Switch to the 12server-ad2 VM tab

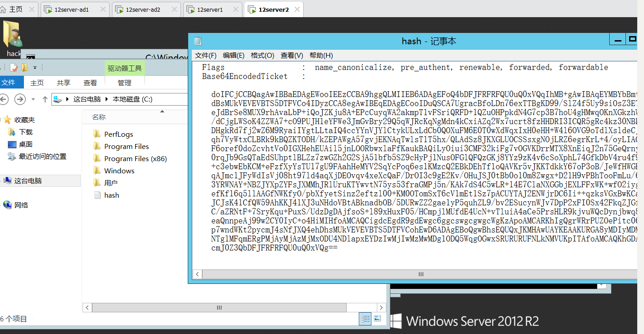[145, 9]
